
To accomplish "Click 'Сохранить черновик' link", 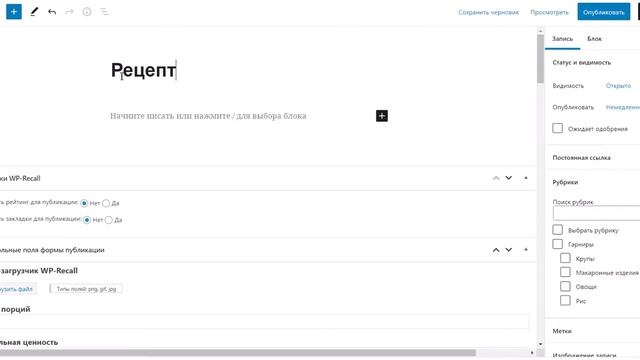I will [488, 12].
